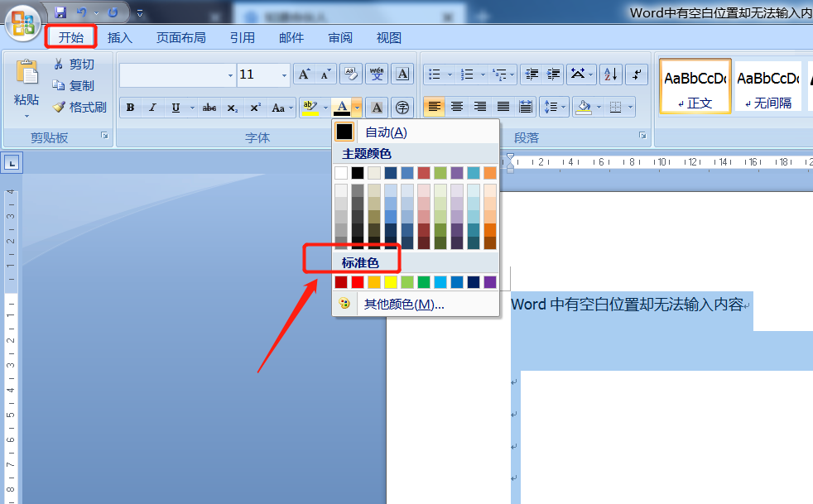
Task: Toggle superscript formatting
Action: [255, 108]
